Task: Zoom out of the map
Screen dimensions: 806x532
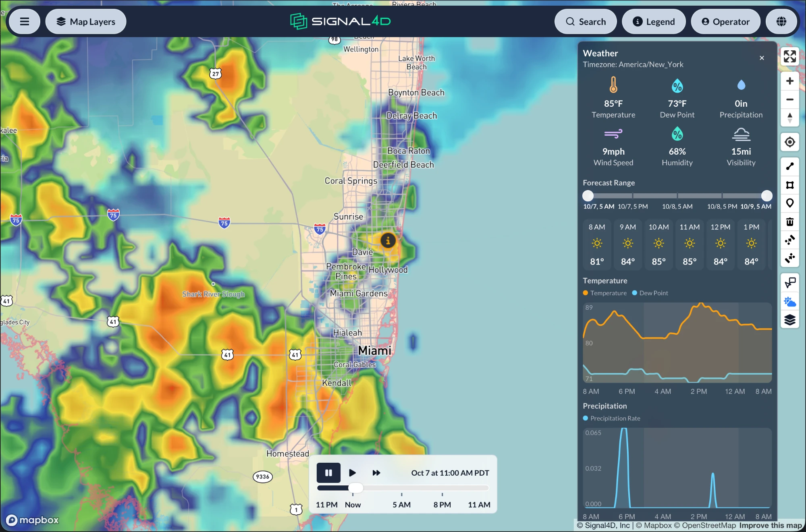Action: [x=790, y=99]
